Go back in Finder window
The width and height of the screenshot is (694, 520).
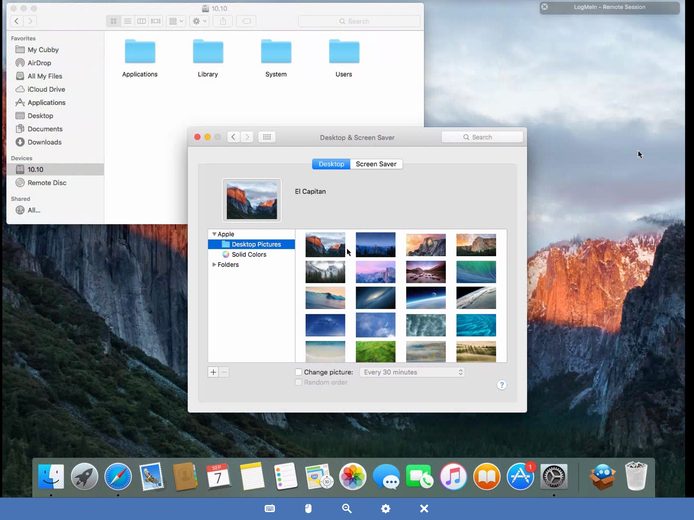pos(17,21)
